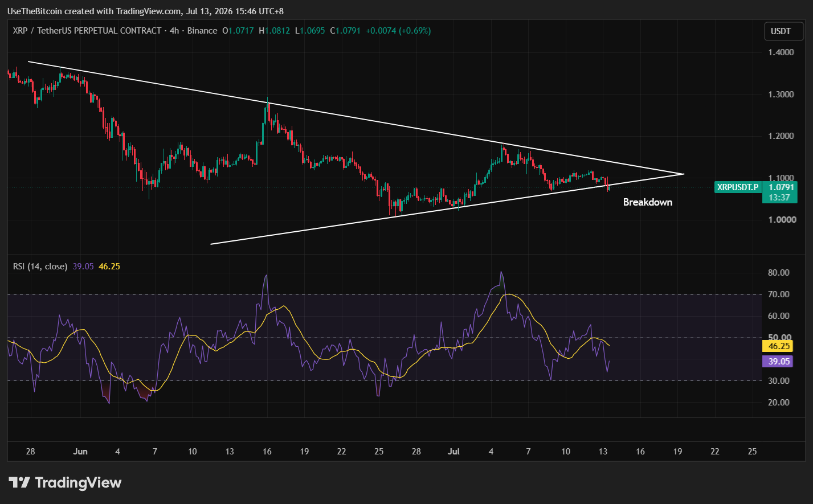Image resolution: width=813 pixels, height=504 pixels.
Task: Click the countdown timer 13:37
Action: (x=778, y=197)
